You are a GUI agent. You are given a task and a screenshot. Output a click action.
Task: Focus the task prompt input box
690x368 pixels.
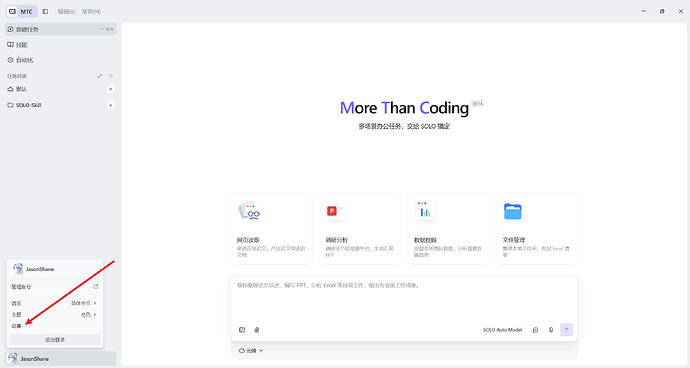tap(404, 300)
